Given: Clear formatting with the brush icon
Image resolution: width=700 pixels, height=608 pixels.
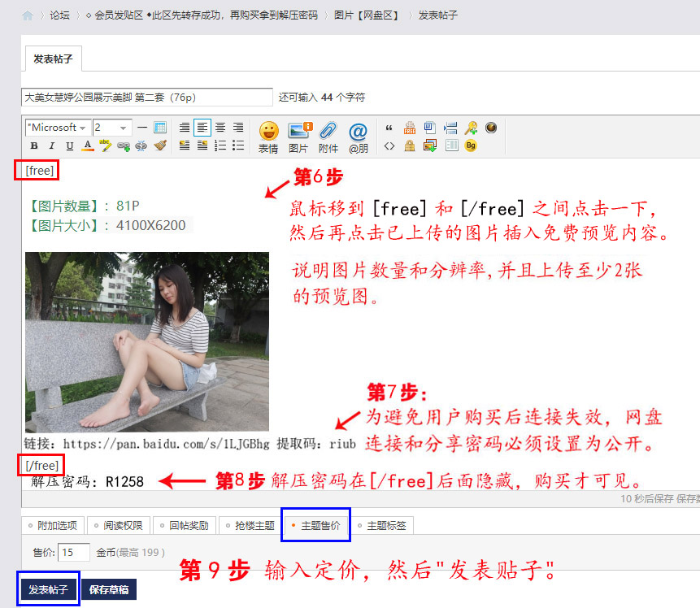Looking at the screenshot, I should (160, 146).
